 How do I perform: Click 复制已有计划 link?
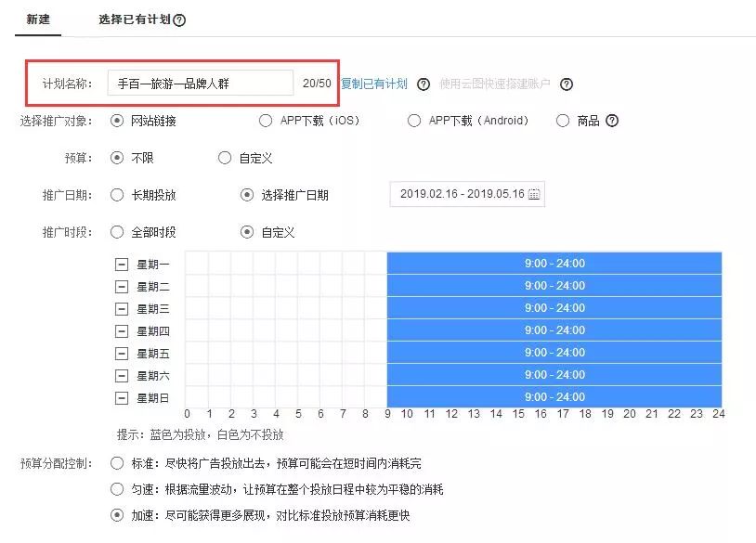click(374, 84)
